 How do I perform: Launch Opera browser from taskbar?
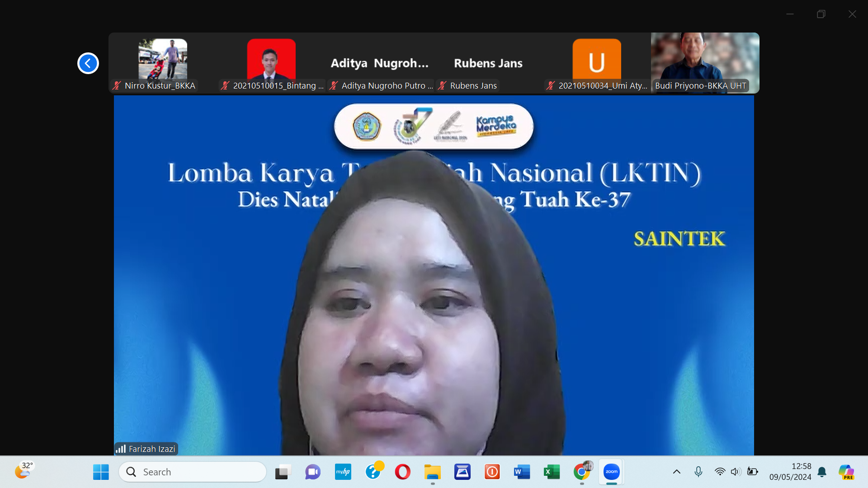(402, 472)
